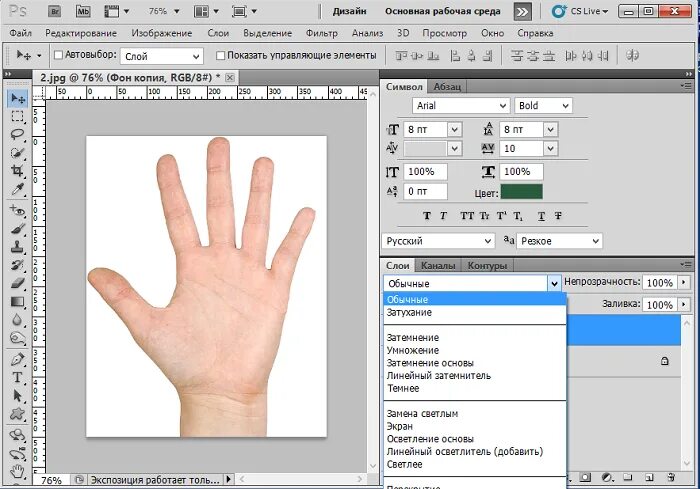Select Основная рабочая среда workspace
This screenshot has height=489, width=700.
[442, 11]
